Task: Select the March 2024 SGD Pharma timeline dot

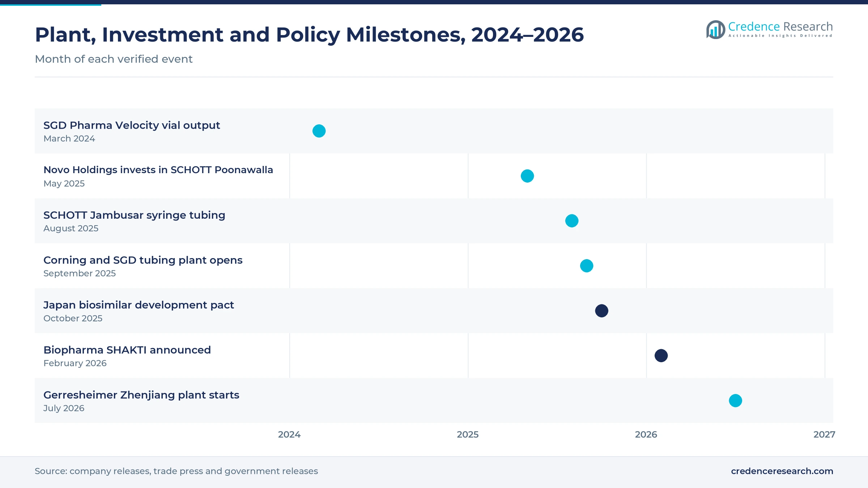Action: (x=319, y=131)
